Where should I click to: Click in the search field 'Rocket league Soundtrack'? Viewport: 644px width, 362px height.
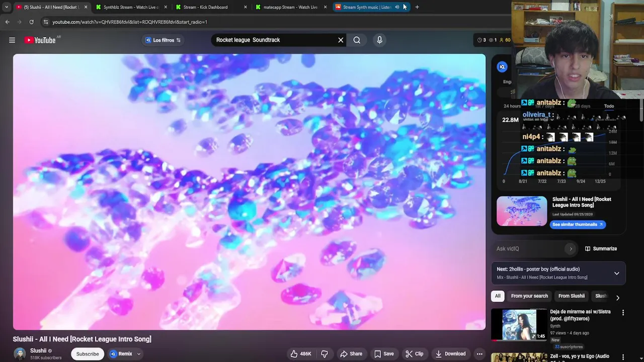coord(274,40)
